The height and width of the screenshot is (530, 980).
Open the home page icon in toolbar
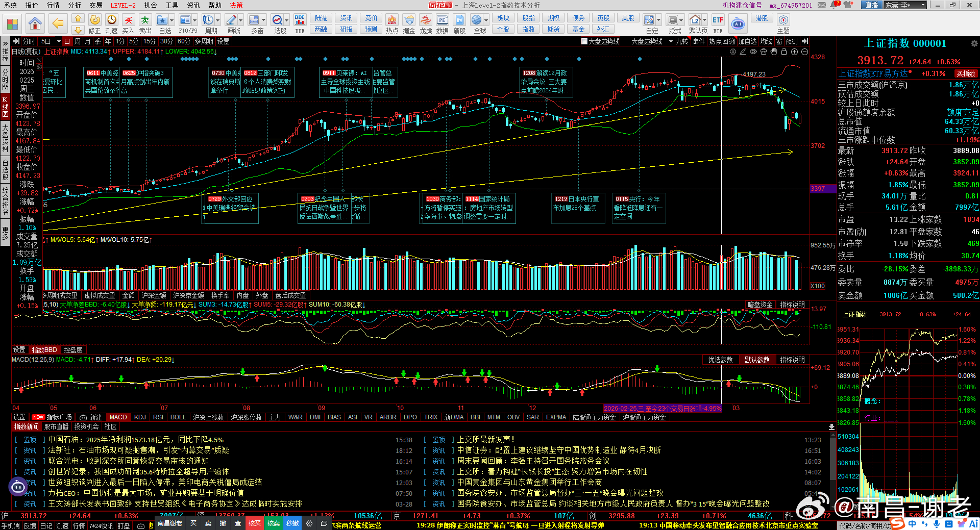(35, 23)
